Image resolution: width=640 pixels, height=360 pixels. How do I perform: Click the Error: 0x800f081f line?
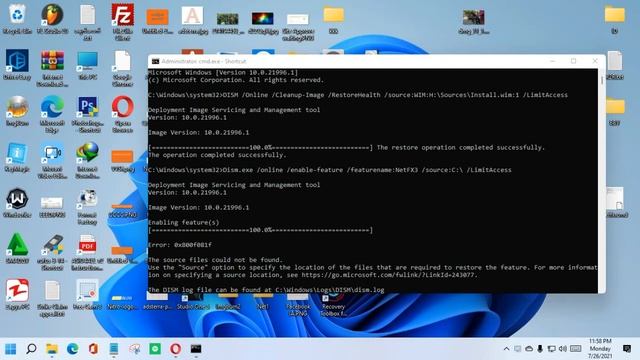point(180,245)
